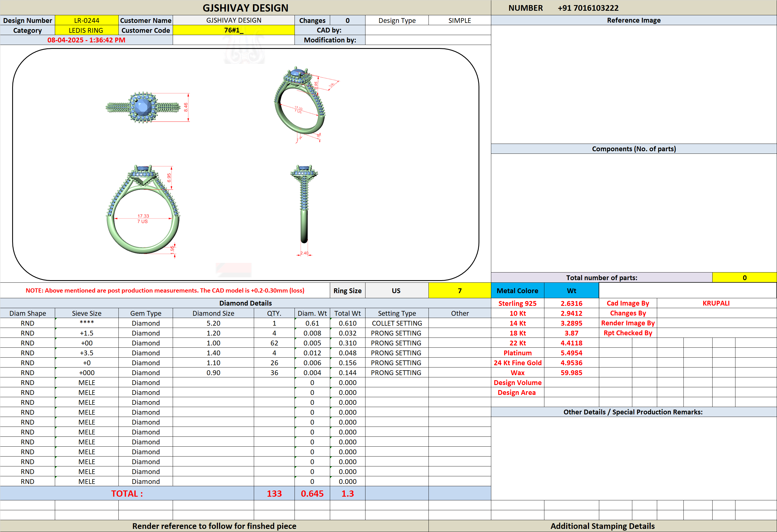Click the Platinum weight 5.4954
777x532 pixels.
[x=572, y=353]
